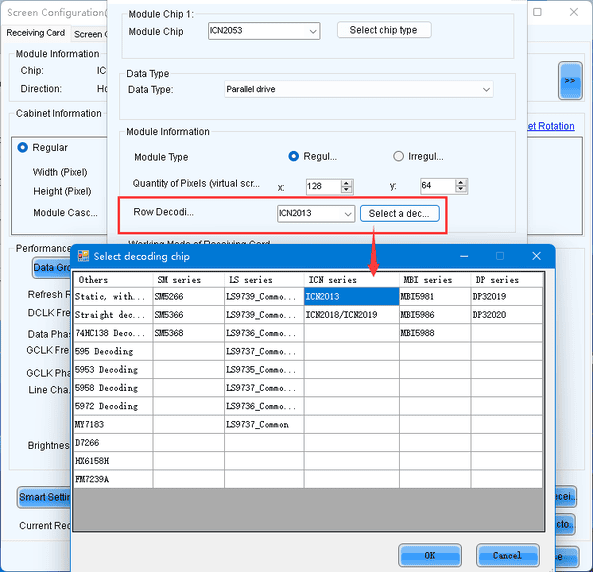The height and width of the screenshot is (572, 593).
Task: Close the Screen Configuration window
Action: pos(574,12)
